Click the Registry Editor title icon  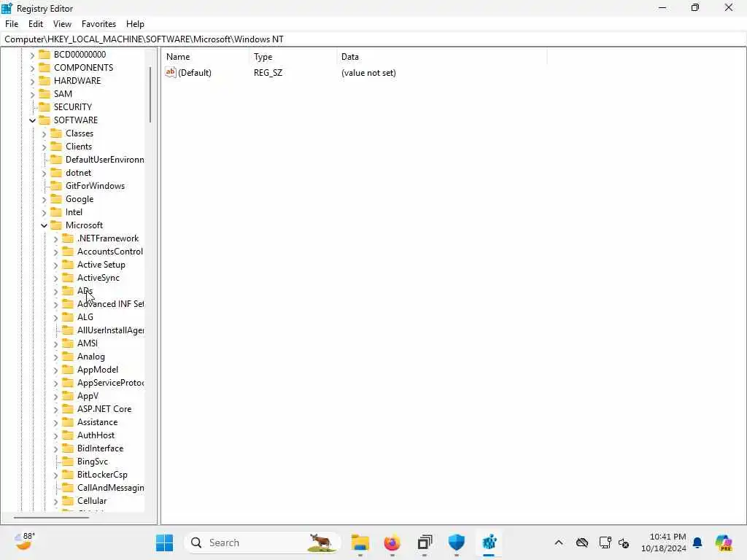tap(7, 8)
